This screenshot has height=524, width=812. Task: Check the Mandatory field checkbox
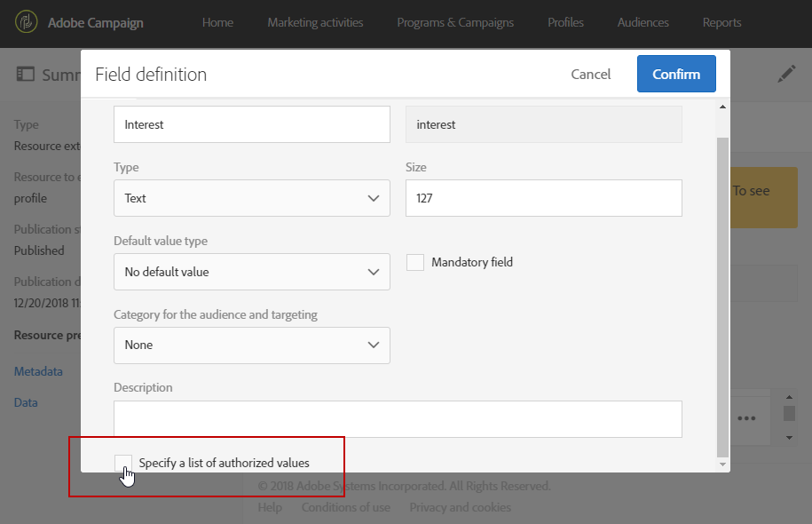pyautogui.click(x=415, y=262)
